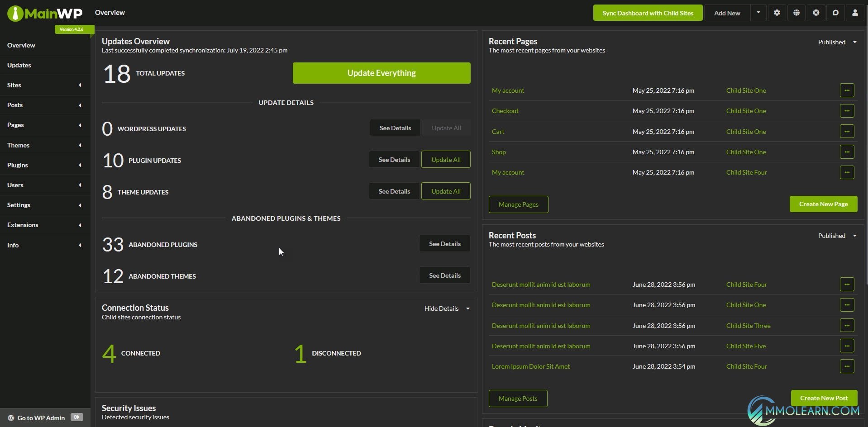The height and width of the screenshot is (427, 868).
Task: Click Sync Dashboard with Child Sites
Action: [x=648, y=13]
